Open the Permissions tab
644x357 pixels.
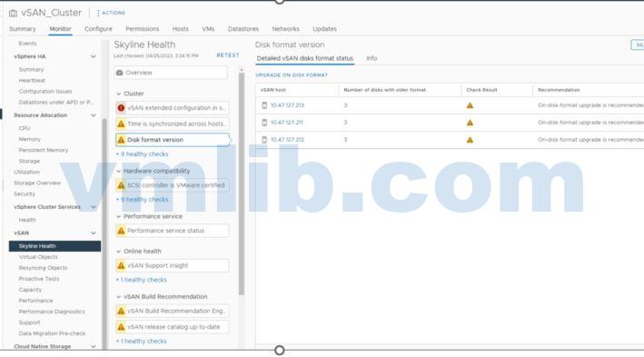click(x=142, y=29)
